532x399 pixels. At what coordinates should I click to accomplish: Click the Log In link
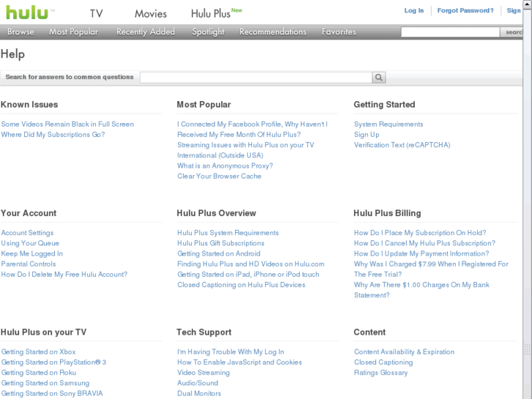click(x=414, y=10)
